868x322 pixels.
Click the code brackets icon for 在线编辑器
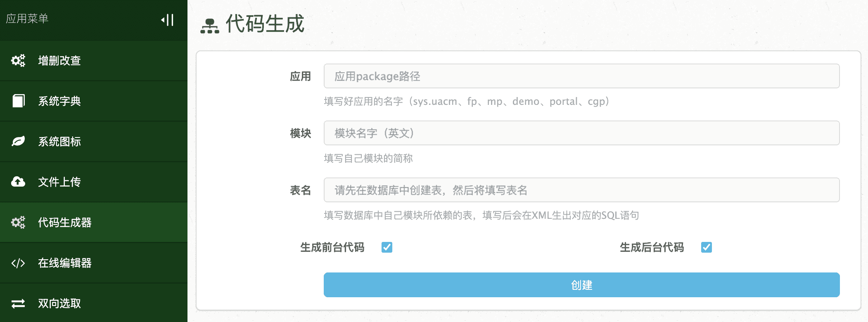(x=18, y=263)
